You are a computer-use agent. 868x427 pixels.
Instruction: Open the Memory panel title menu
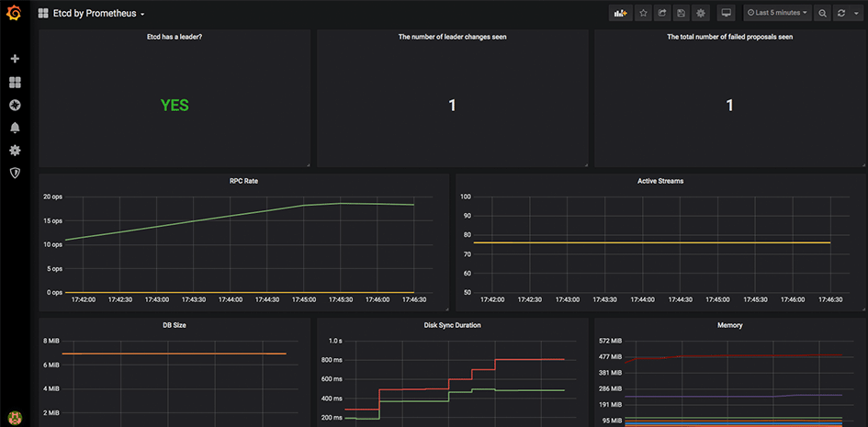tap(729, 325)
